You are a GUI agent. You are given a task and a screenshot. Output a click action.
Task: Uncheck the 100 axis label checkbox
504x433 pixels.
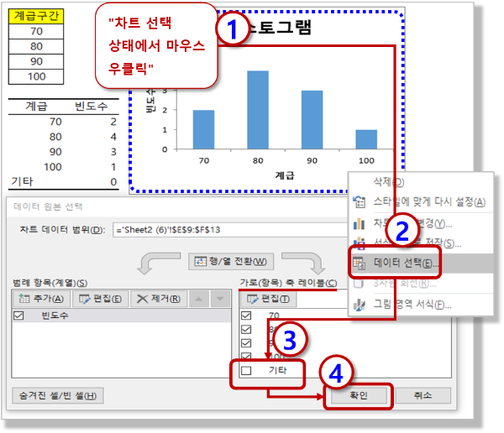point(246,356)
